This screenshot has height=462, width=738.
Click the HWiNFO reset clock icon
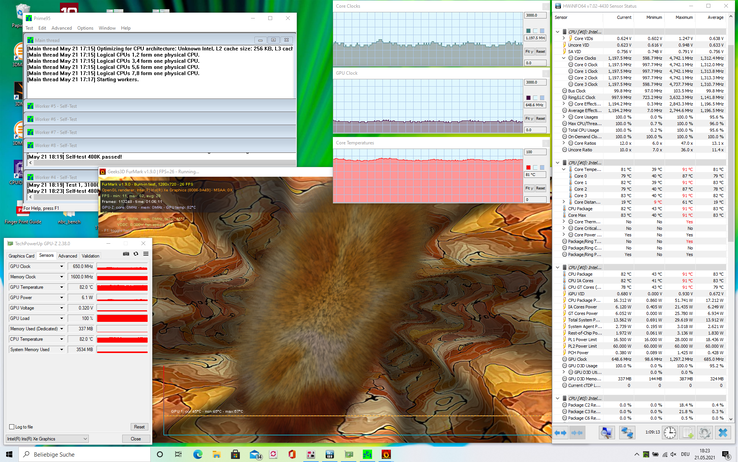pos(670,433)
